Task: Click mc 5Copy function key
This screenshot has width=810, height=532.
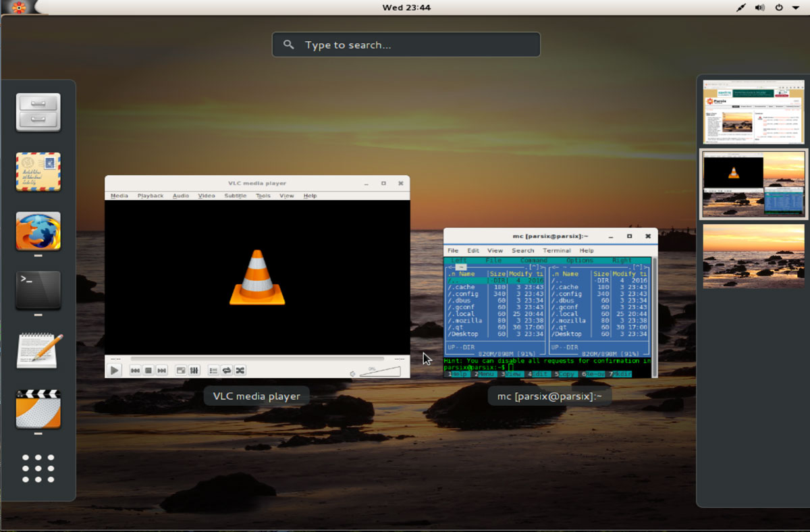Action: click(566, 374)
